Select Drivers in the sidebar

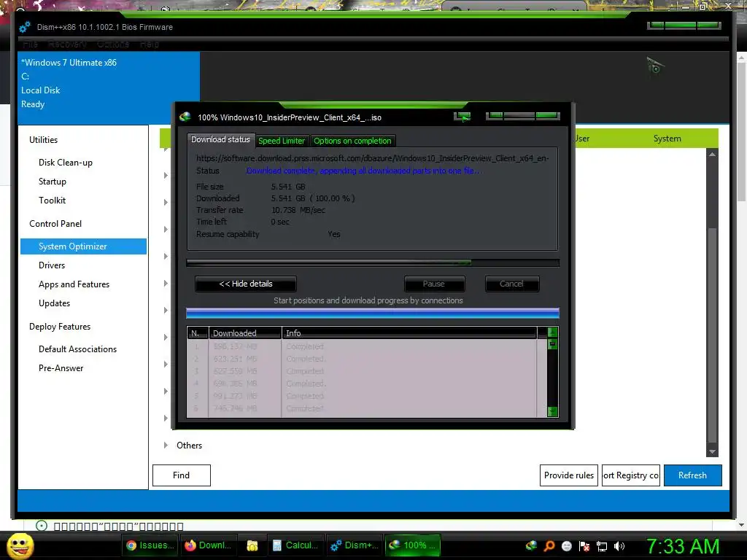(52, 265)
